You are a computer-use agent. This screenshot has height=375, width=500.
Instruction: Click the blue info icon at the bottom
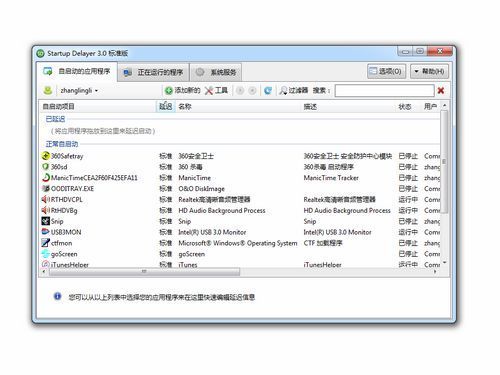57,296
